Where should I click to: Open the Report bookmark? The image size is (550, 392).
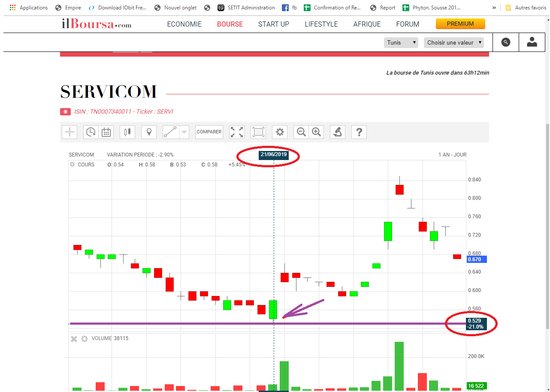383,8
